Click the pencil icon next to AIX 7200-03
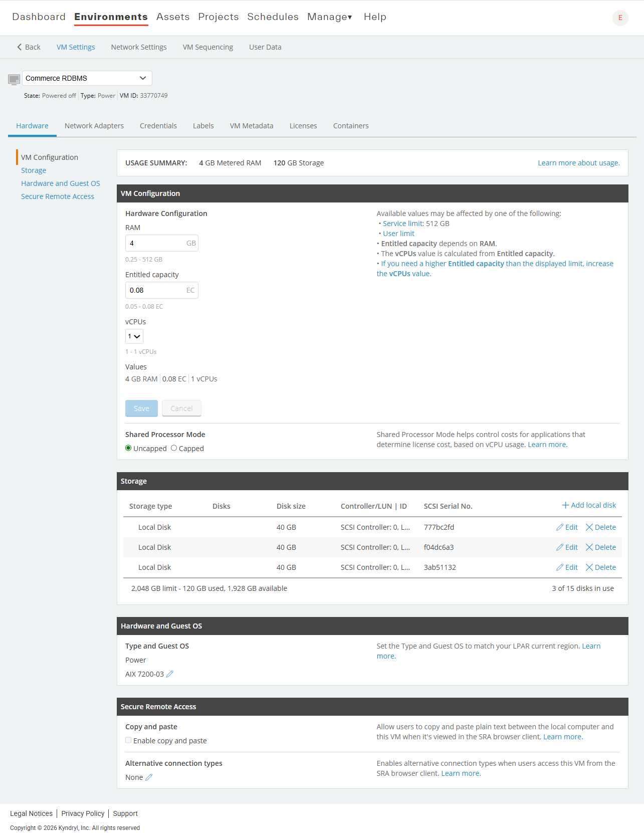 (x=170, y=674)
